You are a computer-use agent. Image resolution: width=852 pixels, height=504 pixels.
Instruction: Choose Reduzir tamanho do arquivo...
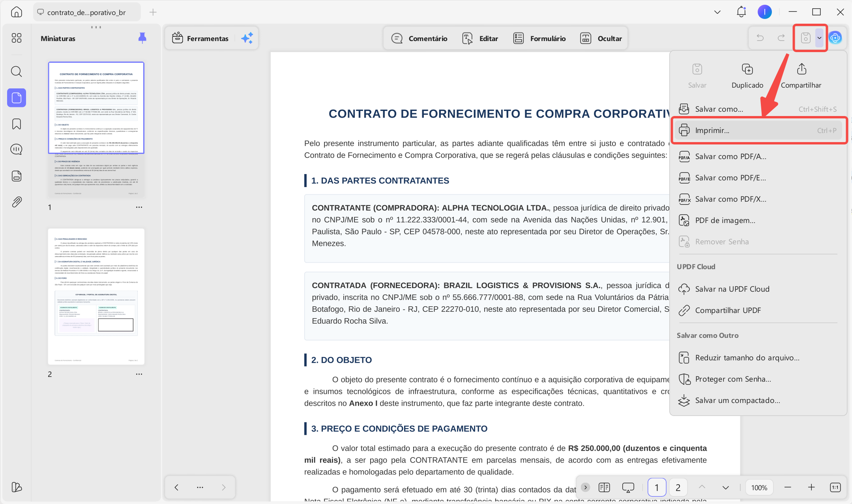coord(758,358)
